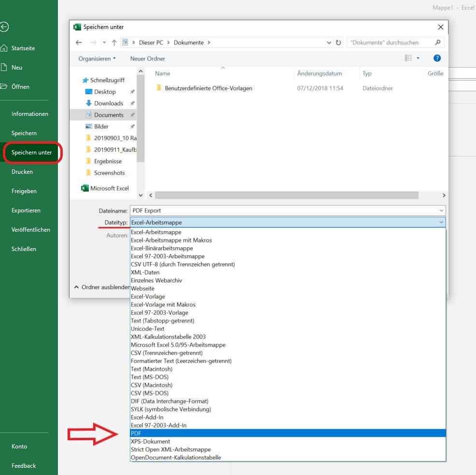Open the Organisieren dropdown
This screenshot has width=476, height=475.
97,58
